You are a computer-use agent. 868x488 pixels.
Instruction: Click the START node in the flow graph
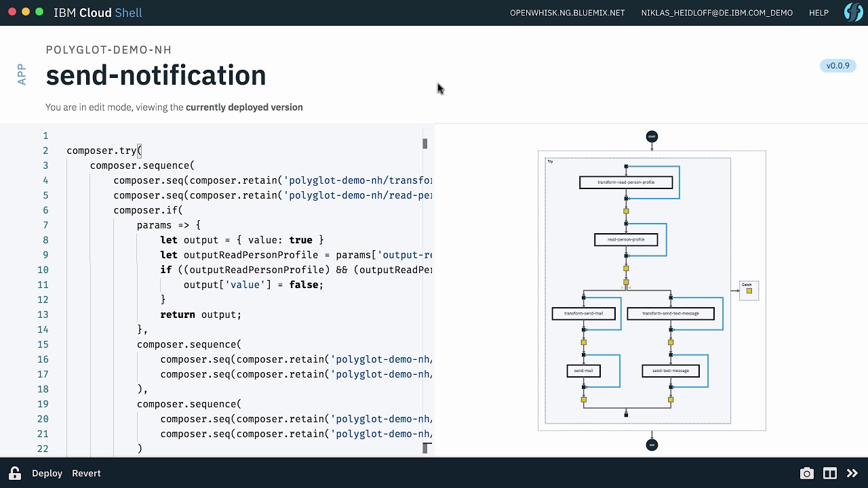coord(652,136)
